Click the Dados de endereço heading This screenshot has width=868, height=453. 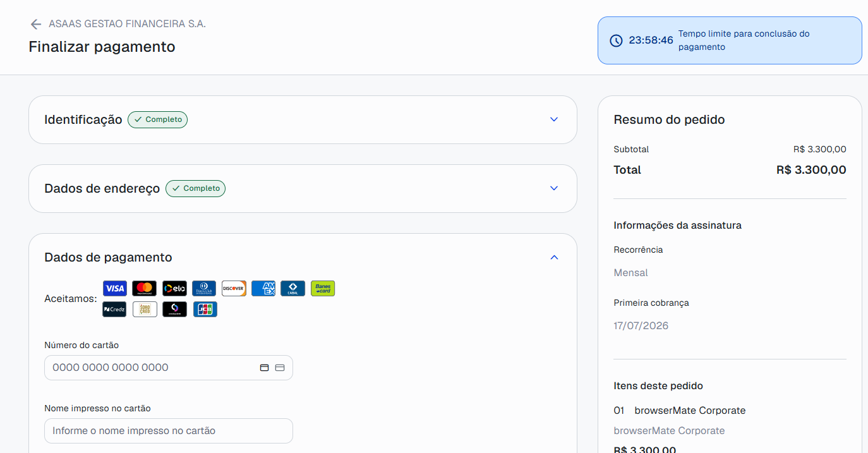(102, 188)
